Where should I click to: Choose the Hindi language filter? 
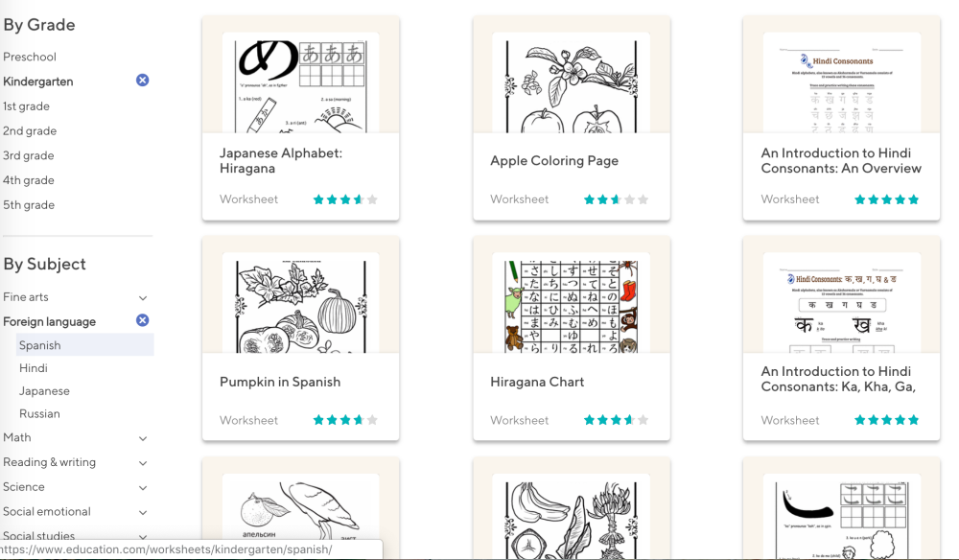point(34,368)
